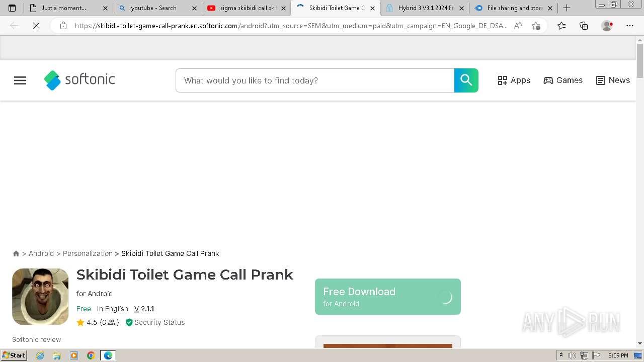Open the media player taskbar icon
This screenshot has height=362, width=644.
(74, 355)
